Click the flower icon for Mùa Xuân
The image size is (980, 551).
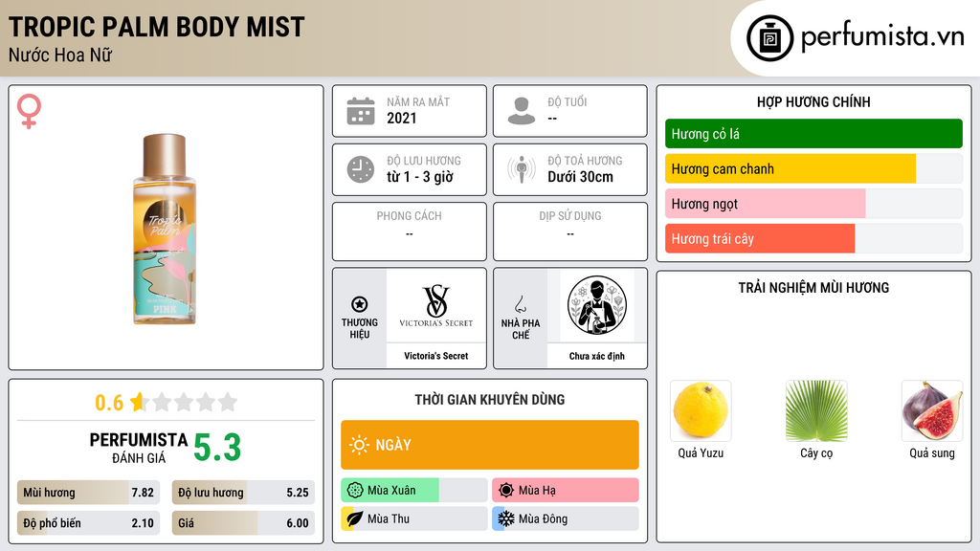point(355,490)
